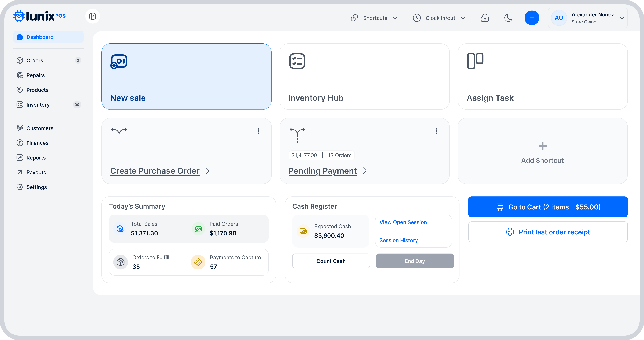This screenshot has height=340, width=644.
Task: Toggle dark mode with the moon icon
Action: tap(508, 18)
